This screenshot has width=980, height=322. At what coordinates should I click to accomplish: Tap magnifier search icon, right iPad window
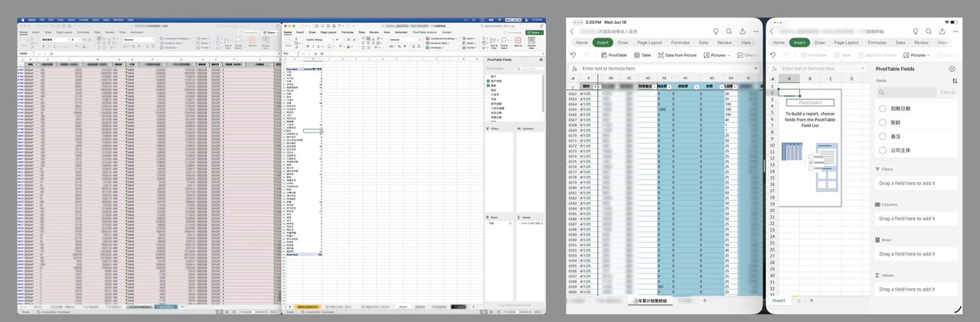[929, 31]
